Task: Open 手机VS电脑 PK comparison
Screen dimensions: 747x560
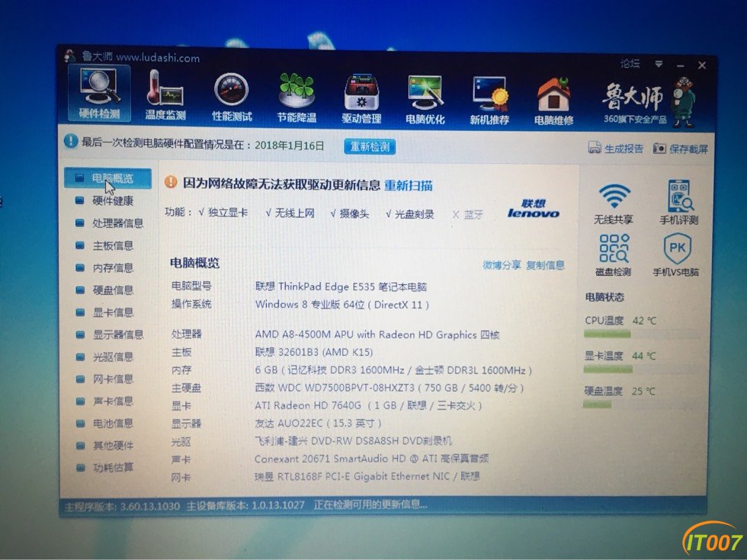Action: pyautogui.click(x=676, y=254)
